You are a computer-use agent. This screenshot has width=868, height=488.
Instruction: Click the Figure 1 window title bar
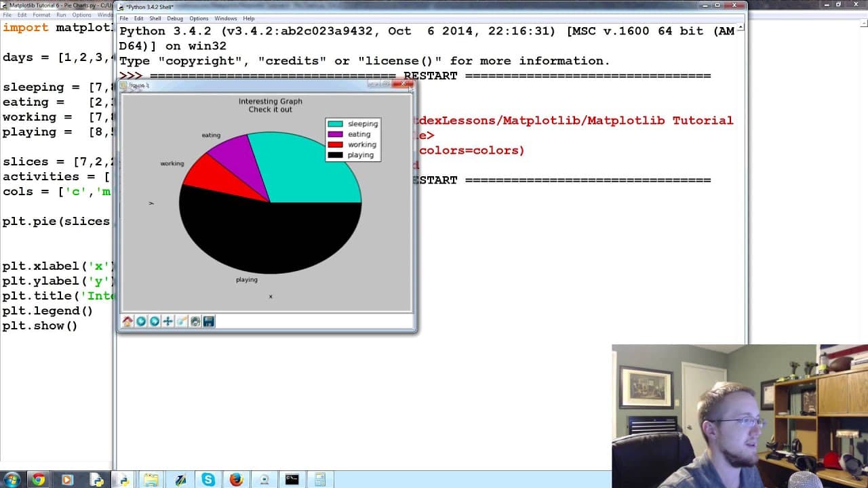244,85
